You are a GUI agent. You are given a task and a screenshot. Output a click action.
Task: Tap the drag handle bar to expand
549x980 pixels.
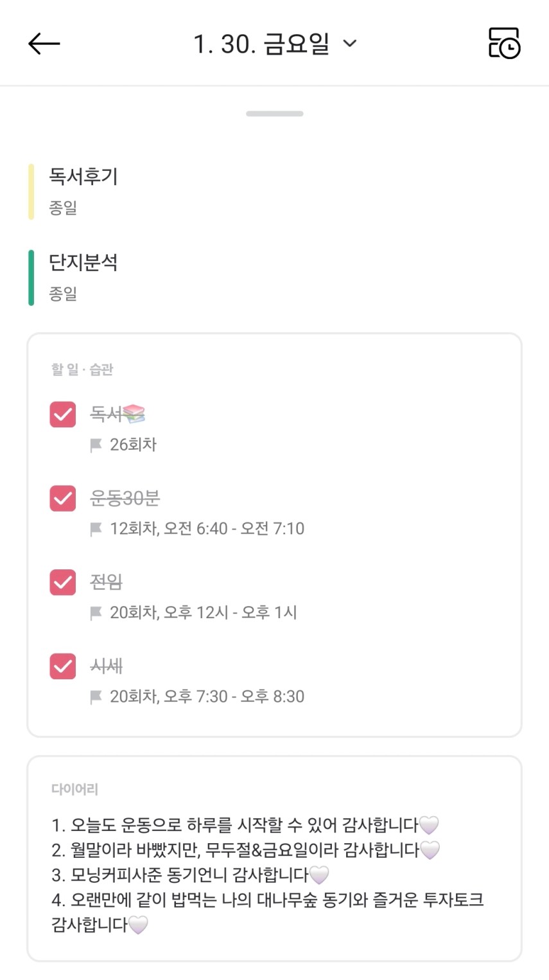(274, 114)
